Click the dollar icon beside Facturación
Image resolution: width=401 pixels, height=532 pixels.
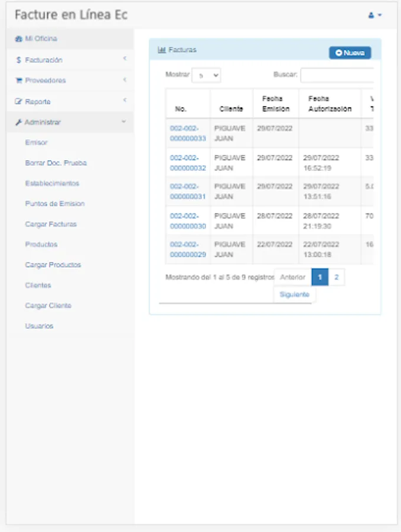coord(19,60)
